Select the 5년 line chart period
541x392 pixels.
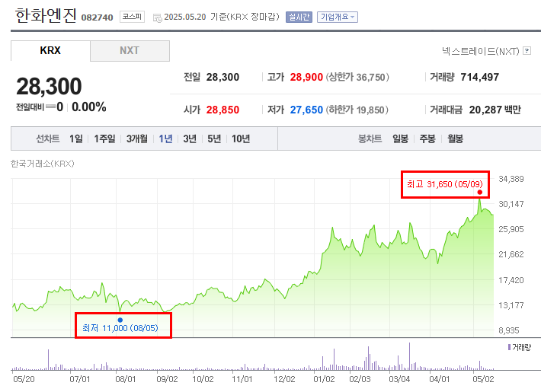(x=214, y=139)
